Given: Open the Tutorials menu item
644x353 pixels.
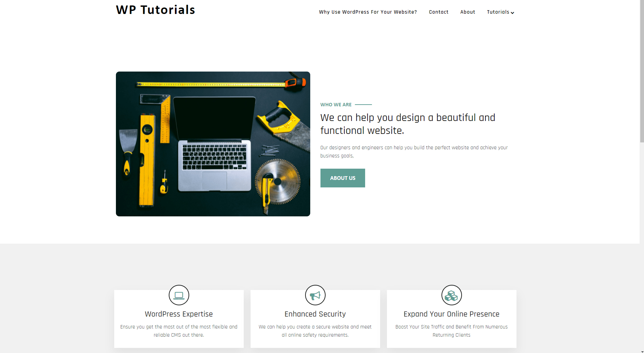Looking at the screenshot, I should coord(498,12).
